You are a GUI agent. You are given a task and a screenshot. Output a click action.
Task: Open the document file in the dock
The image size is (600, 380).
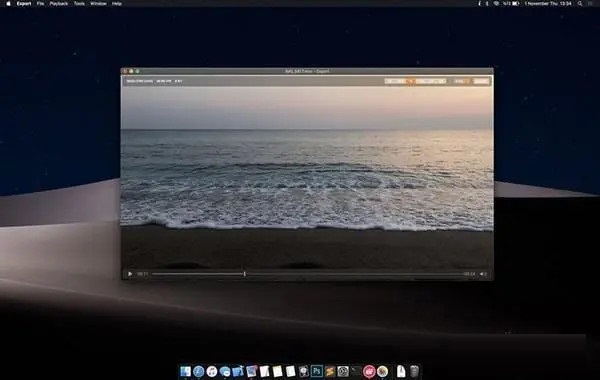(x=401, y=371)
